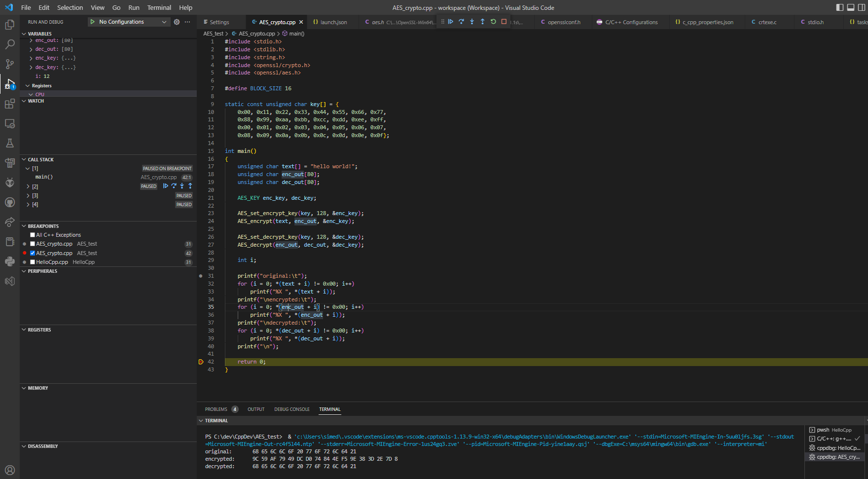Enable the HelloCpp.cpp breakpoint checkbox
The width and height of the screenshot is (868, 479).
point(33,262)
